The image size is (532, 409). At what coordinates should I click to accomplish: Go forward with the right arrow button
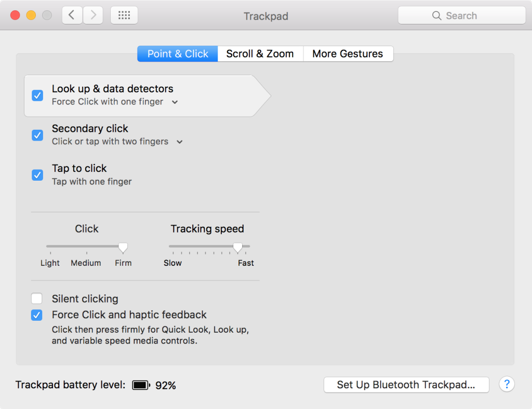(93, 16)
